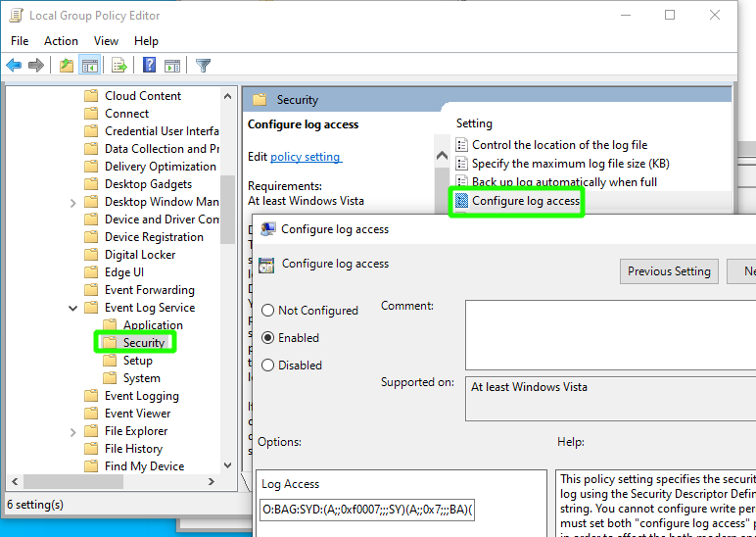
Task: Click the Show/Hide Action Pane icon
Action: (172, 65)
